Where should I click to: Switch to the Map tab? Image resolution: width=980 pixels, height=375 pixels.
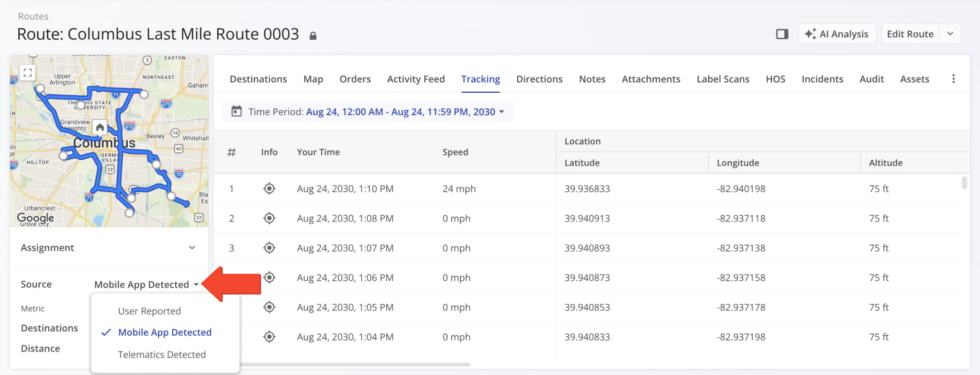pos(313,79)
